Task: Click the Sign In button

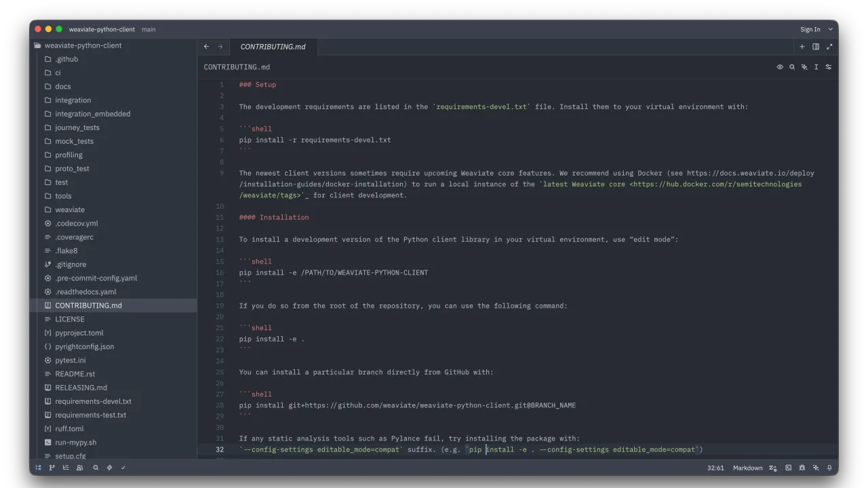Action: [x=810, y=30]
